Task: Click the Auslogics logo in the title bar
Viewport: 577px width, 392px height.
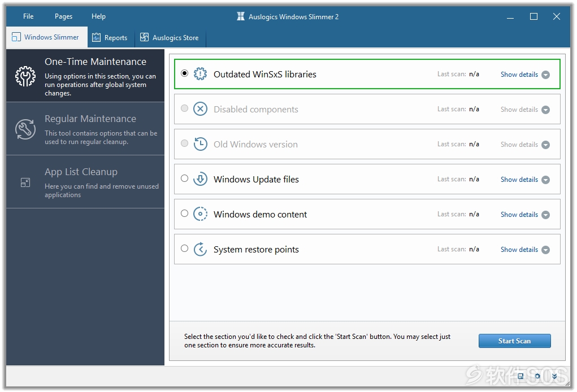Action: click(241, 16)
